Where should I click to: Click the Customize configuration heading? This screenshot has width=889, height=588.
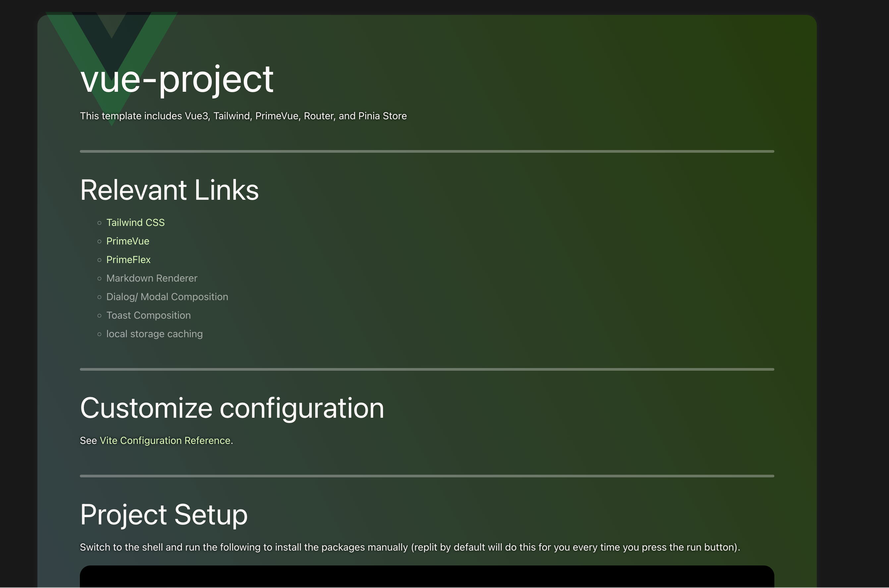click(232, 408)
